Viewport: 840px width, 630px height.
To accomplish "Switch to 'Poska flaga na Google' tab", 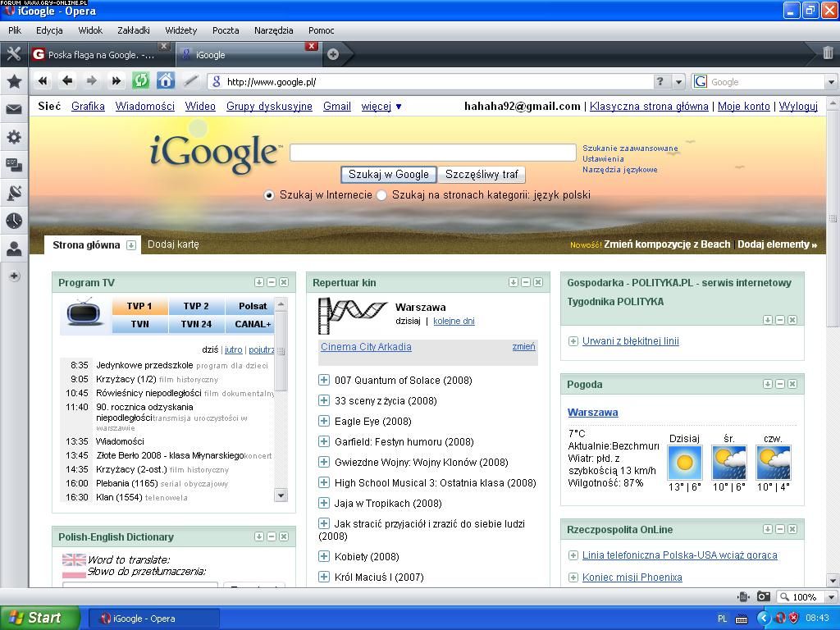I will [101, 55].
